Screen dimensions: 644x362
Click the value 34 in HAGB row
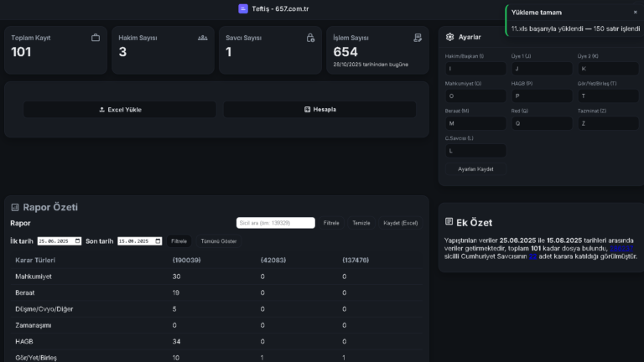coord(176,342)
